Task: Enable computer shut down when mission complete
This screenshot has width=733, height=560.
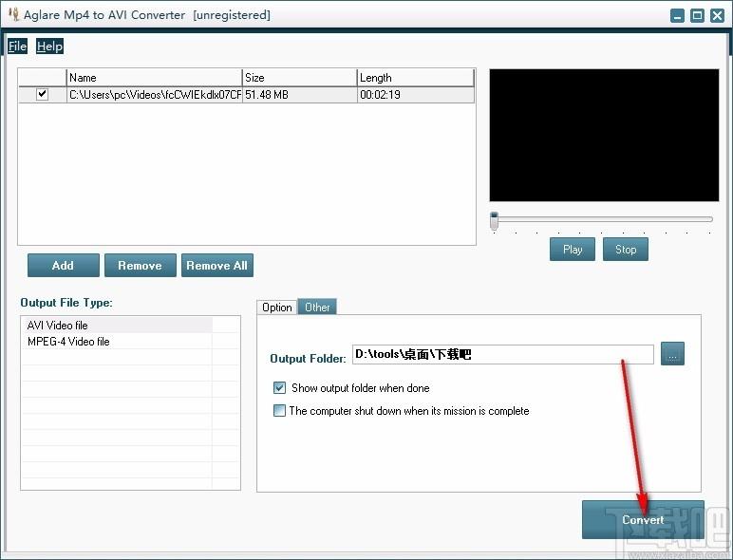Action: click(279, 410)
